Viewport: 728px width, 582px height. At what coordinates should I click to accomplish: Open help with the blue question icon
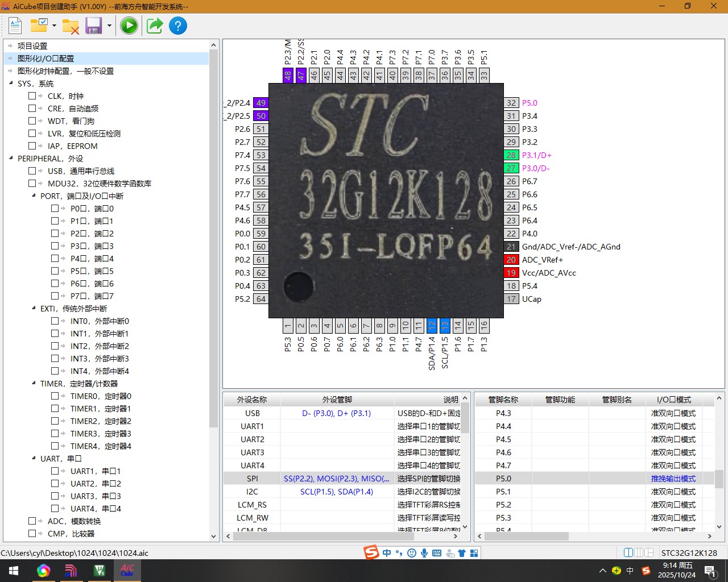click(178, 26)
